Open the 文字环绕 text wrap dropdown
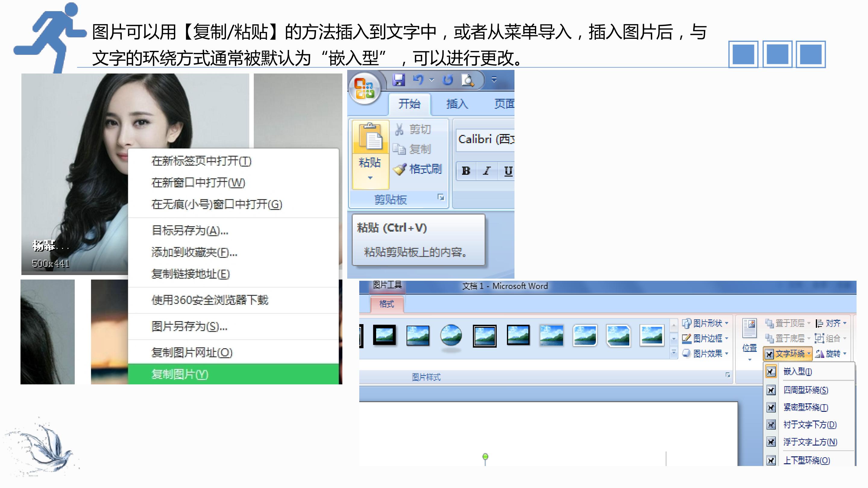868x488 pixels. tap(788, 354)
